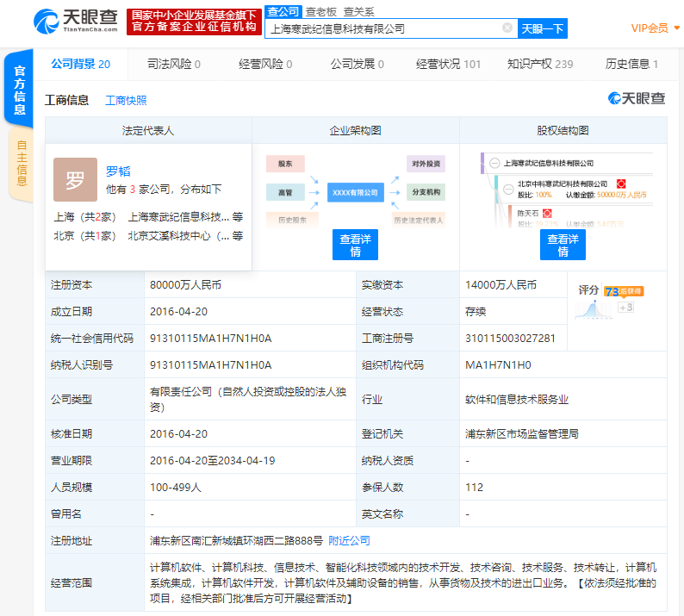Collapse the 北京中科寒武纪科技有限公司 shareholder node

click(508, 190)
